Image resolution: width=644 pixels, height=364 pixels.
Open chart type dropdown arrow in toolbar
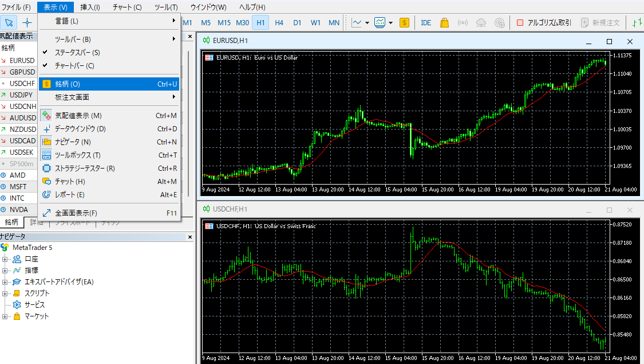[368, 23]
